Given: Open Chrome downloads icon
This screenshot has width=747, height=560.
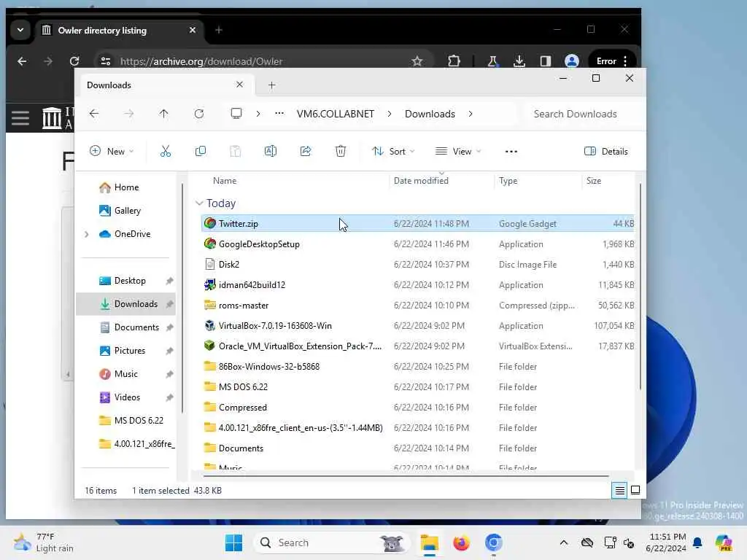Looking at the screenshot, I should (x=519, y=61).
